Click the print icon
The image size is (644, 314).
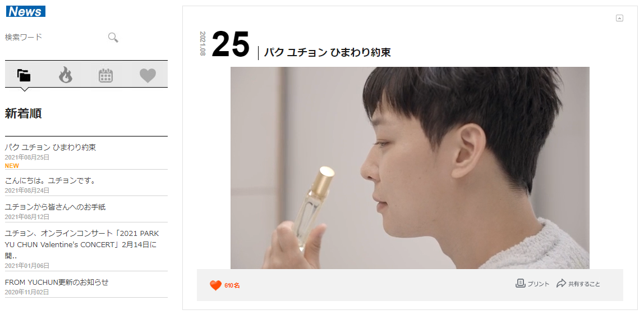pos(521,283)
